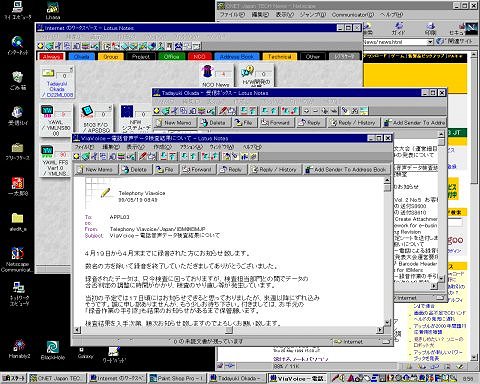The image size is (480, 384).
Task: Click horizontal scrollbar thumb in ViaVoice message
Action: 229,330
